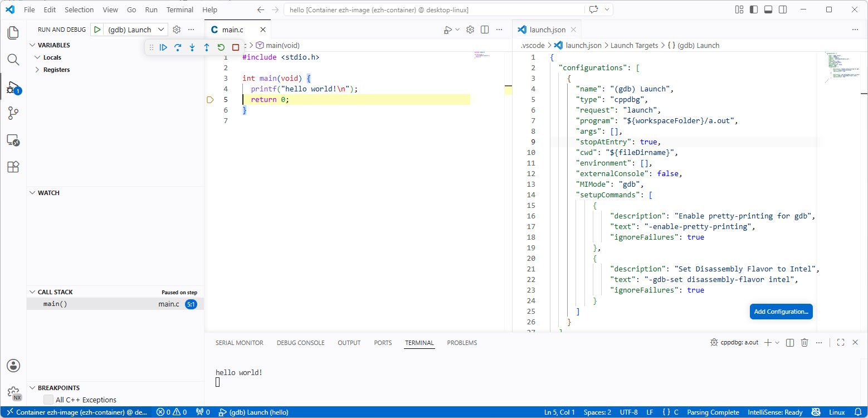Customize layout icon in title bar
Viewport: 868px width, 418px height.
(x=739, y=9)
